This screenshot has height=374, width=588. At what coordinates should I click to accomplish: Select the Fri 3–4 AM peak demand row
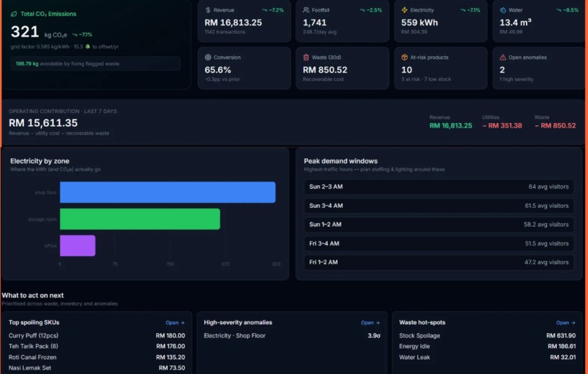click(438, 244)
